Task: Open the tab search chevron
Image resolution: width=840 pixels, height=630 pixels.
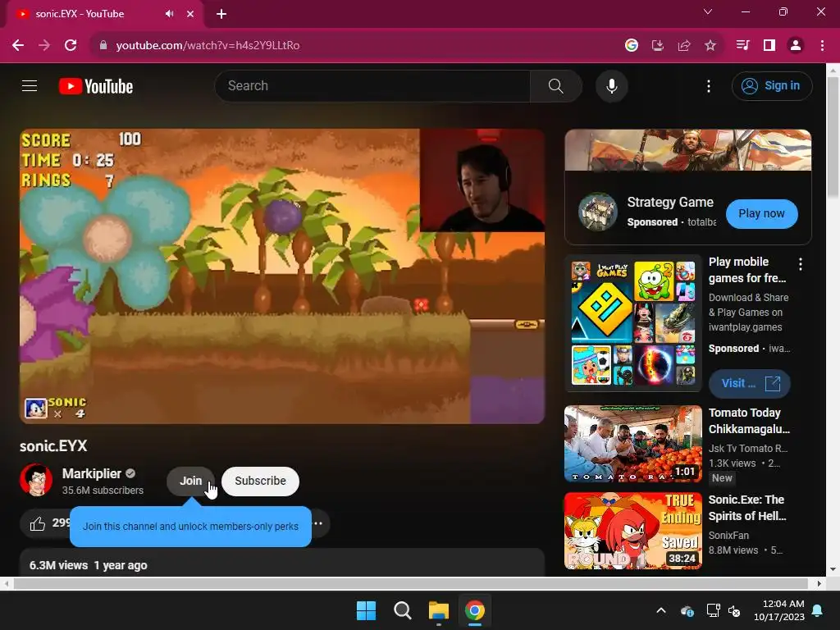Action: pos(708,11)
